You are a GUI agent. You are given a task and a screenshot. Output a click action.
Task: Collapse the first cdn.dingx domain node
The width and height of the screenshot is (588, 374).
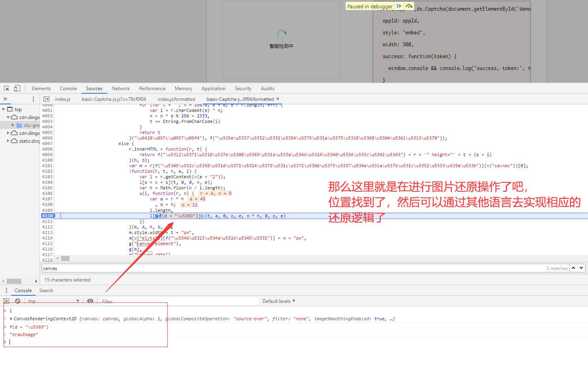tap(8, 117)
